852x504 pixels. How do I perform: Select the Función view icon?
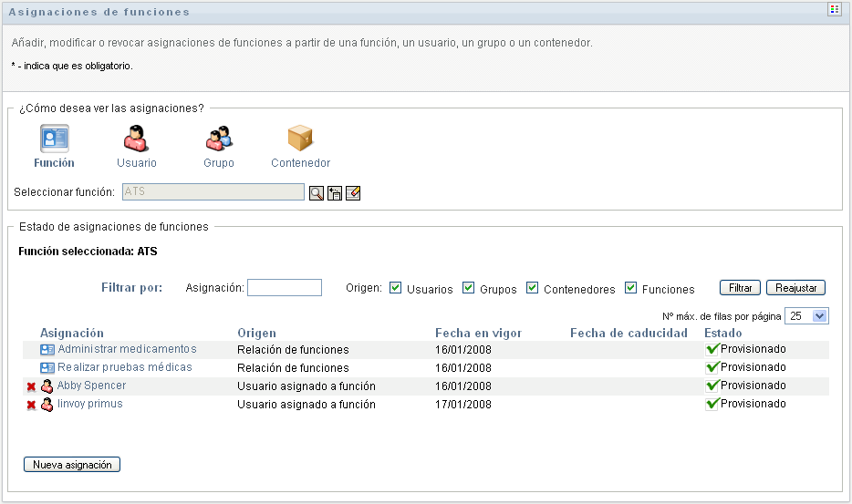pos(55,139)
